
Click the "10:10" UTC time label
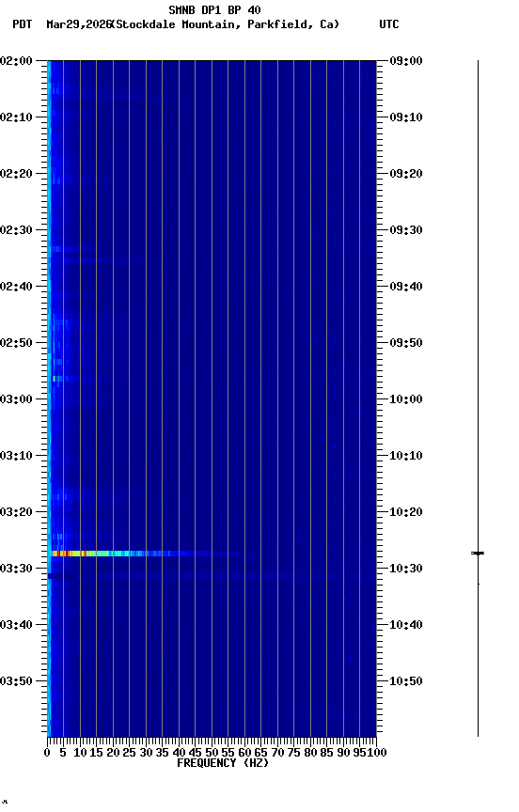click(x=406, y=456)
